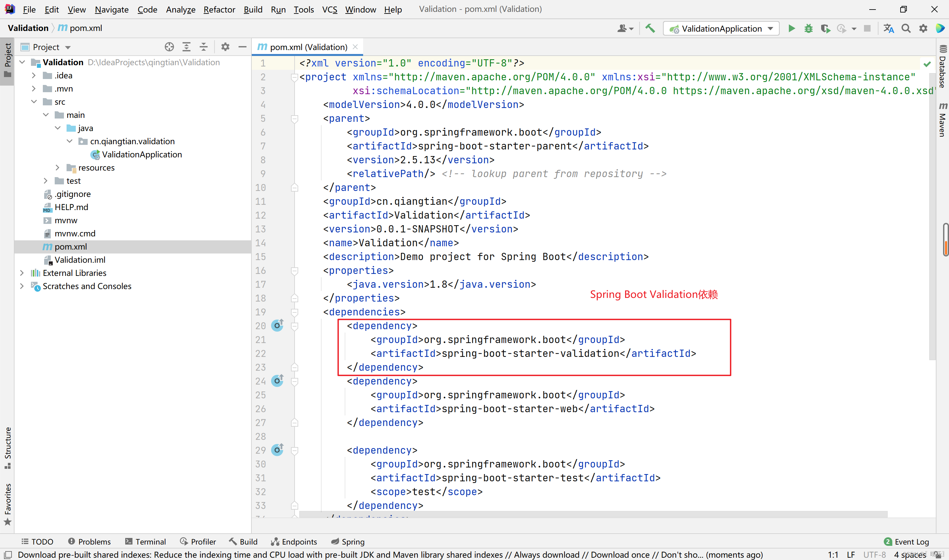
Task: Click the Debug bug icon
Action: [x=808, y=29]
